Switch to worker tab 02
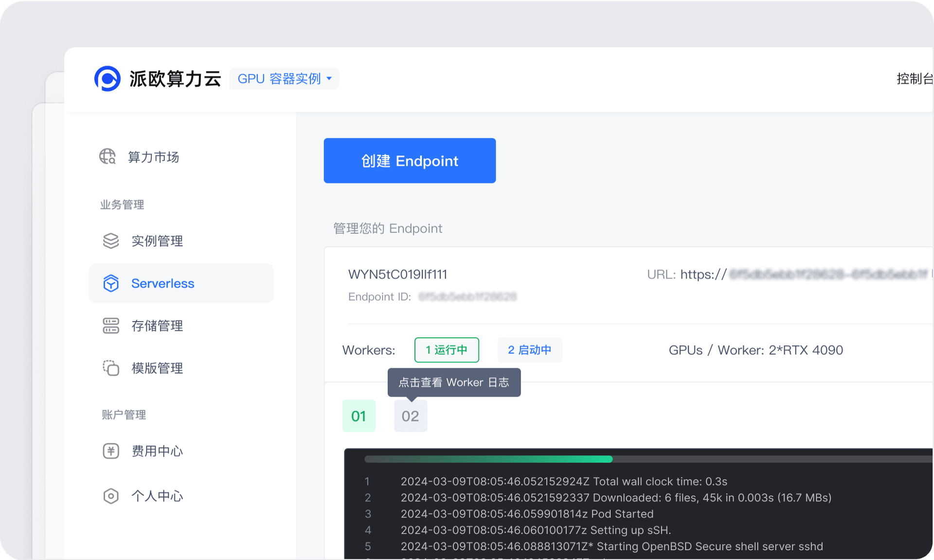 tap(410, 416)
